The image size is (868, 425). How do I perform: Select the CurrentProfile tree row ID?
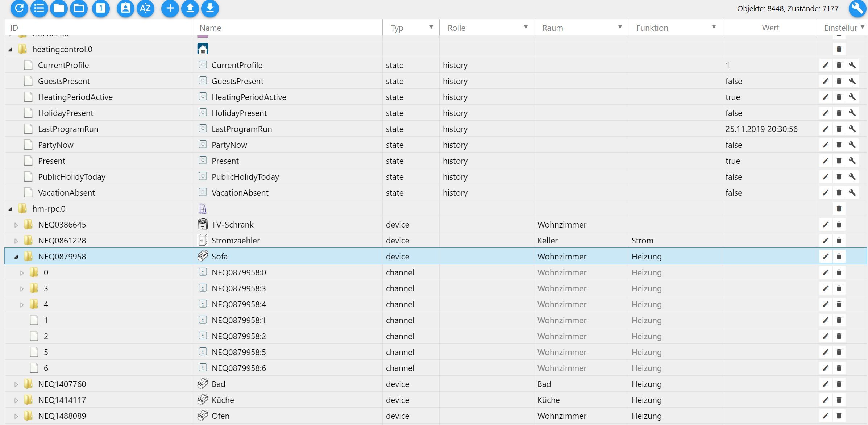(x=63, y=65)
